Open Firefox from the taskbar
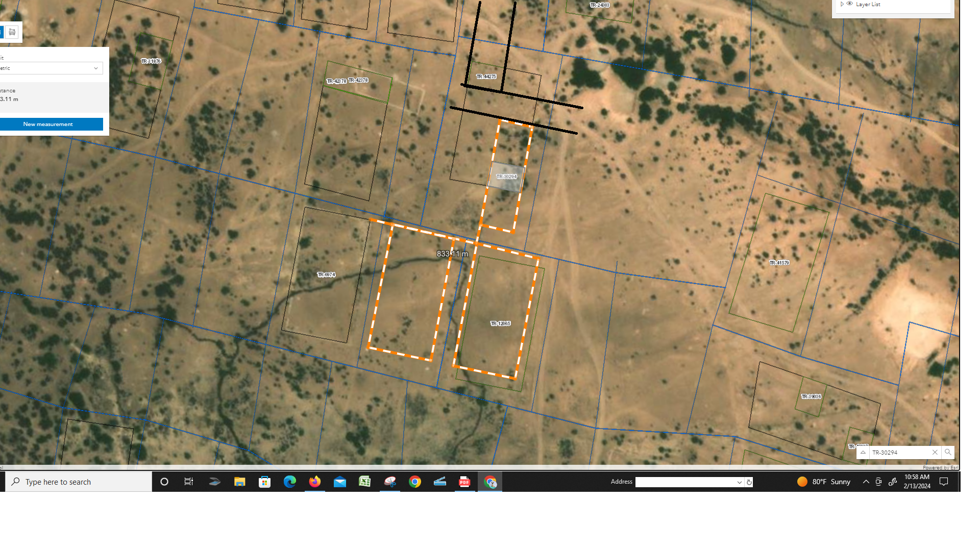Image resolution: width=980 pixels, height=551 pixels. click(314, 482)
